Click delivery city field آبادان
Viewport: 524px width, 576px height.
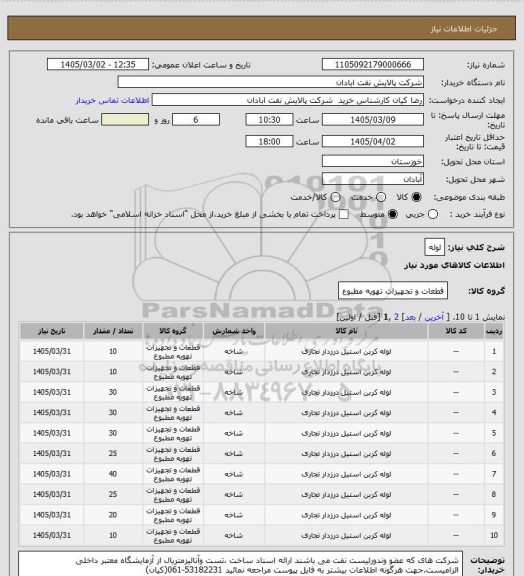click(373, 179)
